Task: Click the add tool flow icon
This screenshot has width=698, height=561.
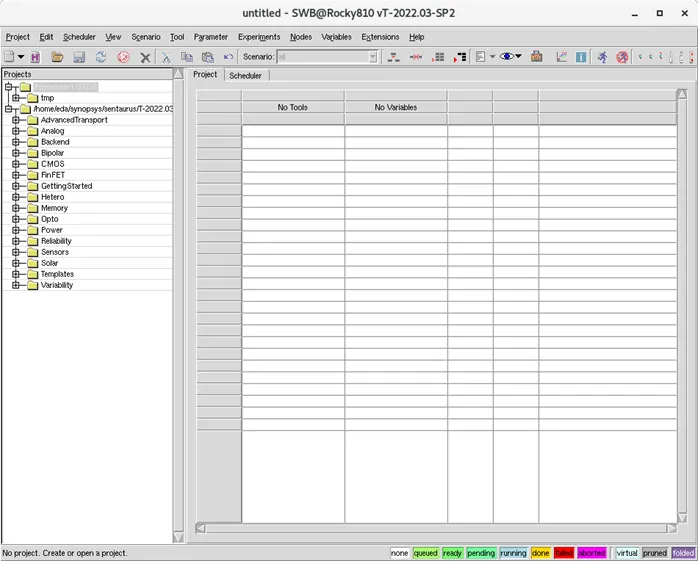Action: pyautogui.click(x=394, y=57)
